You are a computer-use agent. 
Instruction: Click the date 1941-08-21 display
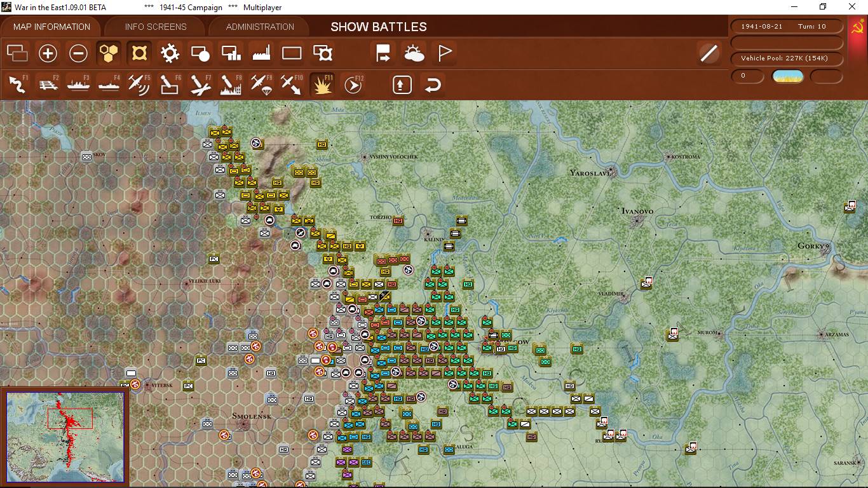(761, 27)
